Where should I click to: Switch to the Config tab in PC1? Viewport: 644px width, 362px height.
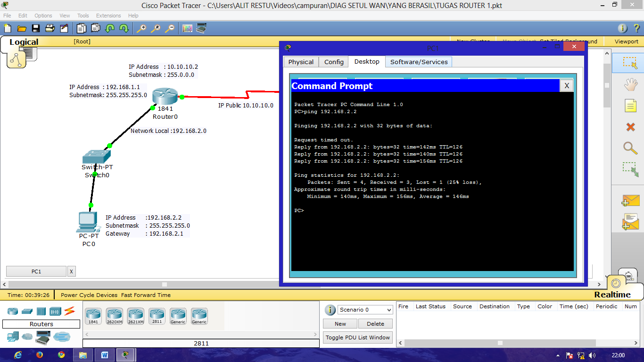(x=334, y=62)
